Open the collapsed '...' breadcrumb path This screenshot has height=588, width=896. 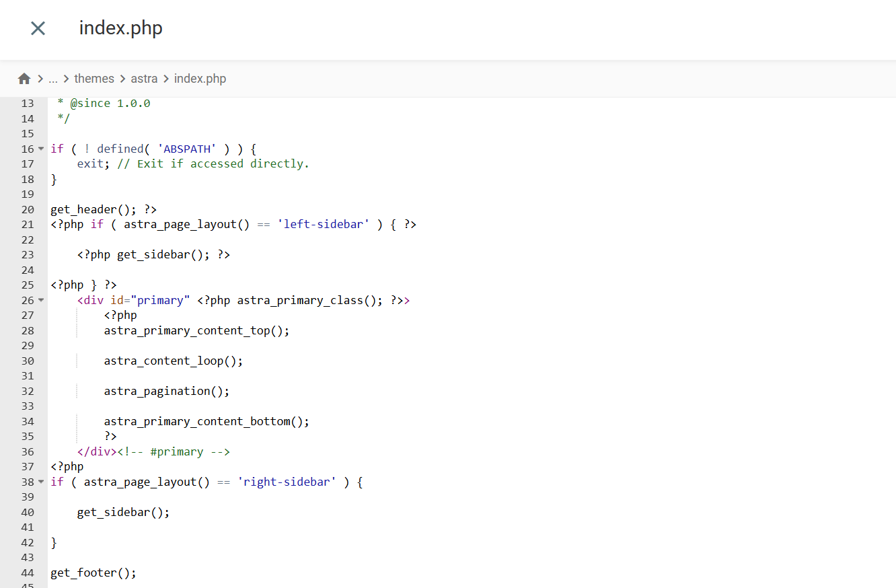tap(53, 79)
